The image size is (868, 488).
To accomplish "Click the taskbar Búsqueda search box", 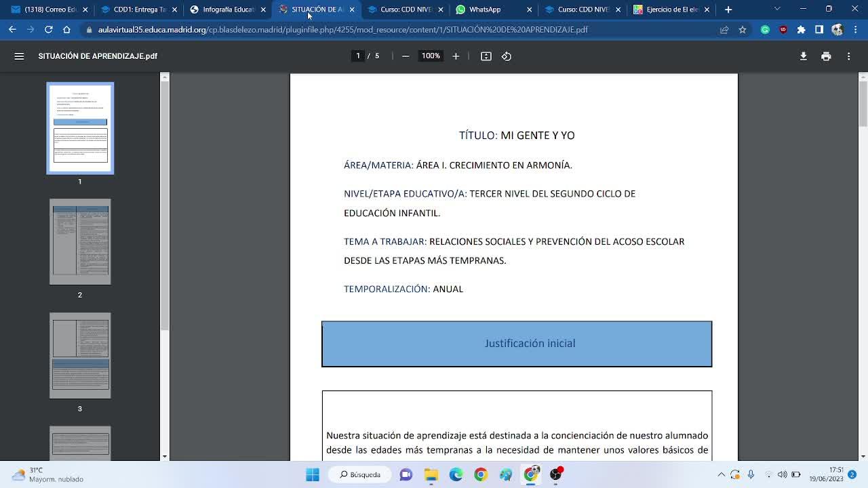I will (361, 474).
